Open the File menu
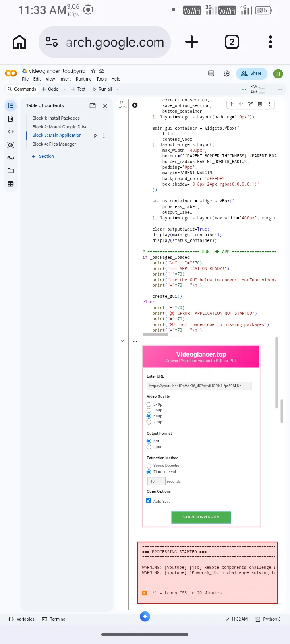290x644 pixels. coord(25,79)
